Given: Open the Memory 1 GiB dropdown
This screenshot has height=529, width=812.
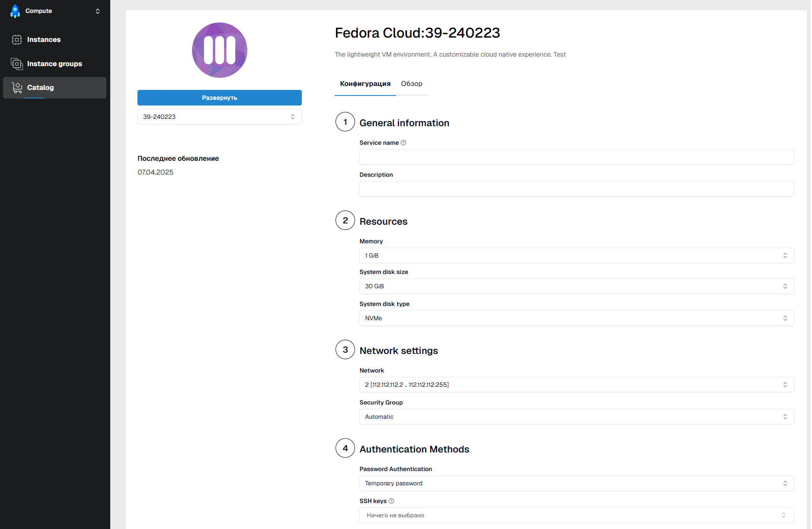Looking at the screenshot, I should 576,255.
